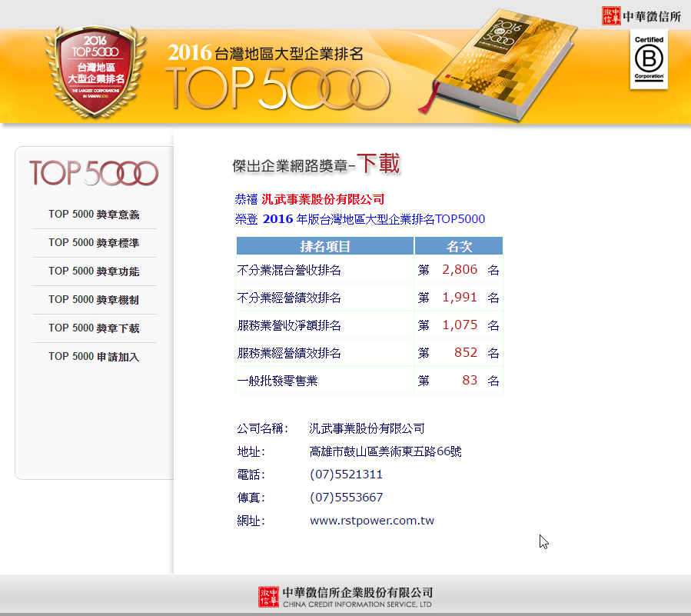Click the rank value 2,806
The height and width of the screenshot is (616, 691).
(460, 269)
